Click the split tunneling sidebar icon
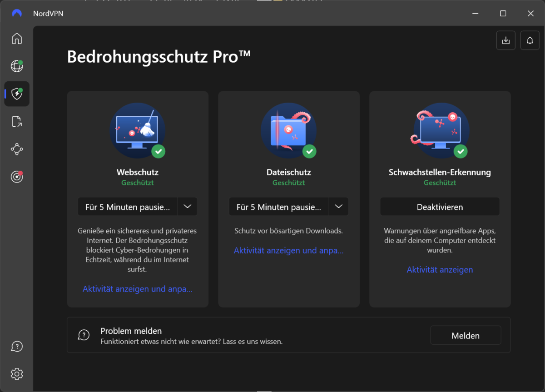 point(16,121)
